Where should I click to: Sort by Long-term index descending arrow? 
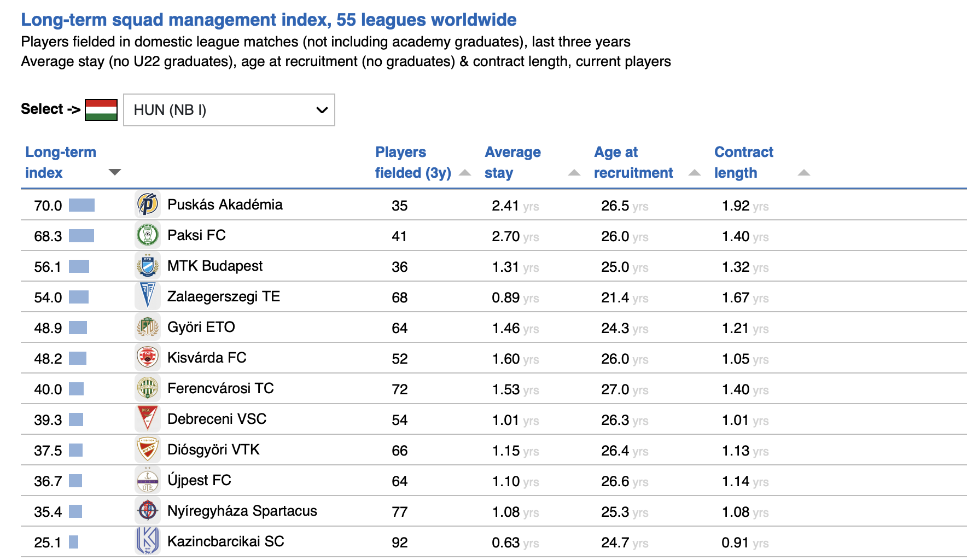point(114,172)
